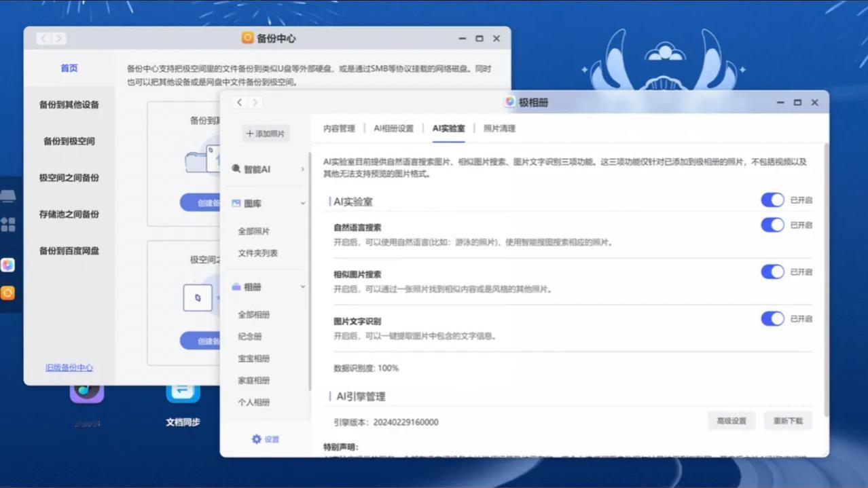Image resolution: width=868 pixels, height=488 pixels.
Task: Click the 高级设置 button
Action: point(731,421)
